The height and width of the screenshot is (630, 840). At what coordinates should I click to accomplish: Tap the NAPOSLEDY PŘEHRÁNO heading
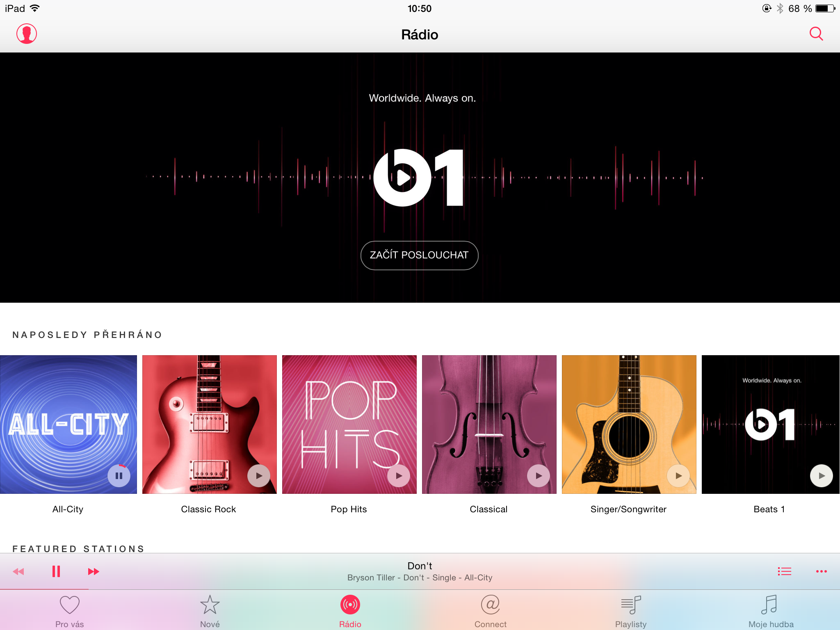coord(87,334)
